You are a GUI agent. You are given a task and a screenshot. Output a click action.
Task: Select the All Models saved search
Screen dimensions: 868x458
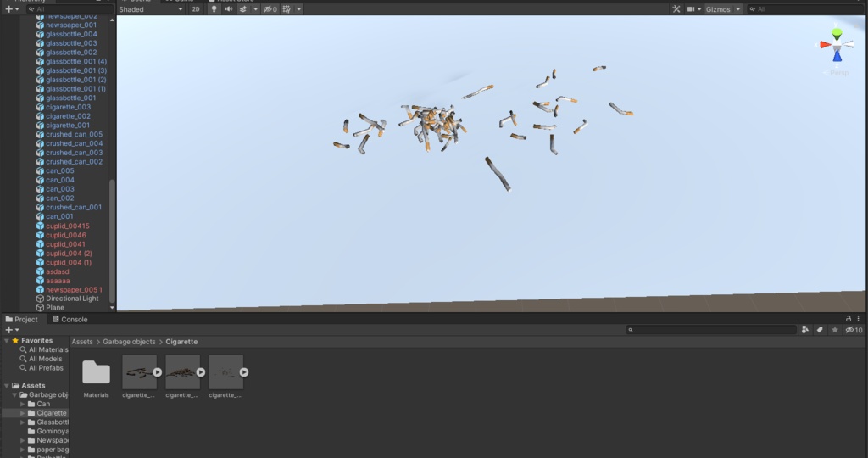[46, 359]
